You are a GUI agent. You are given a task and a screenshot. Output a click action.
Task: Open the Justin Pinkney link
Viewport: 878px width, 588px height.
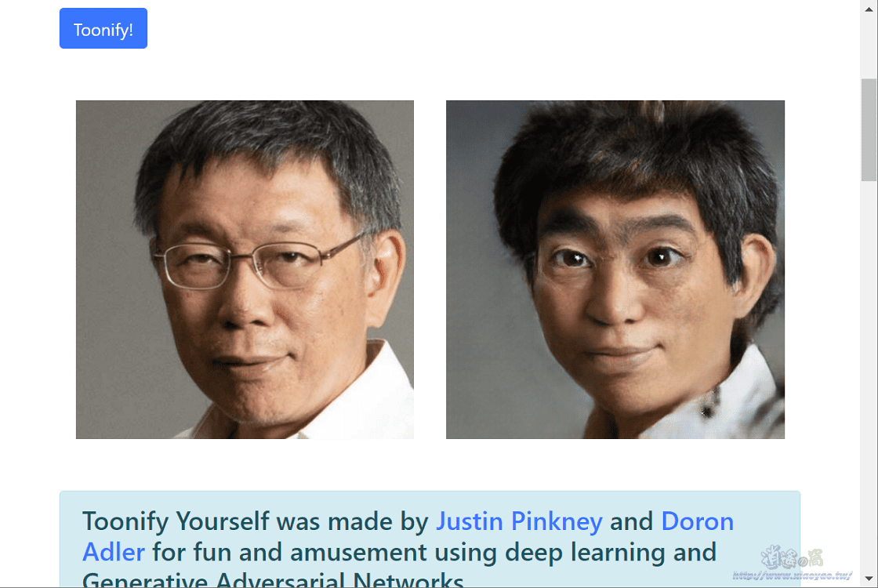519,521
